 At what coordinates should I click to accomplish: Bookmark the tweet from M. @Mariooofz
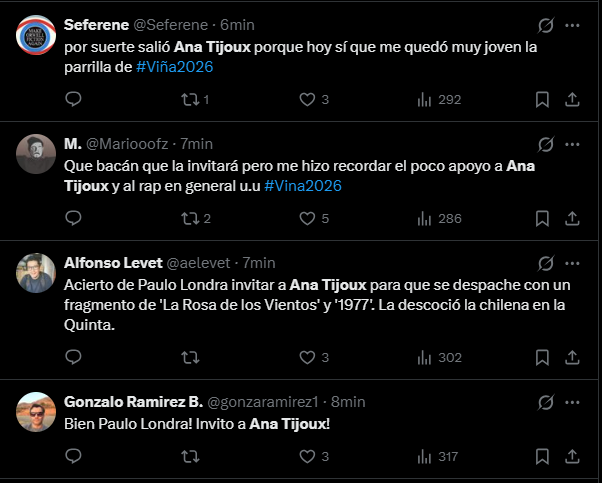pos(542,219)
